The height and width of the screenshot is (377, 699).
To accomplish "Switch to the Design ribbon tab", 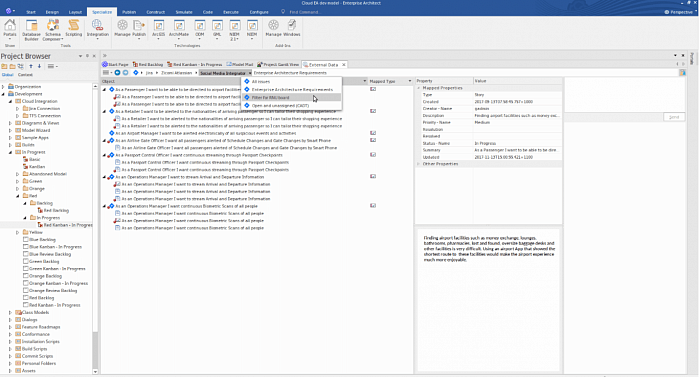I will click(52, 12).
